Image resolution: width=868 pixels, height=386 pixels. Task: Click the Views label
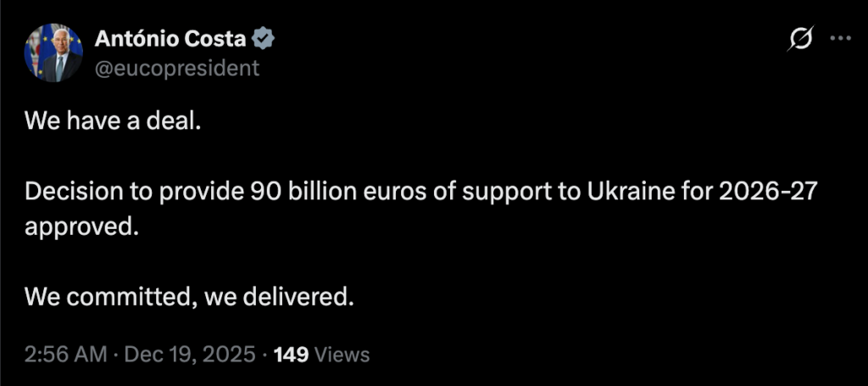click(x=342, y=353)
